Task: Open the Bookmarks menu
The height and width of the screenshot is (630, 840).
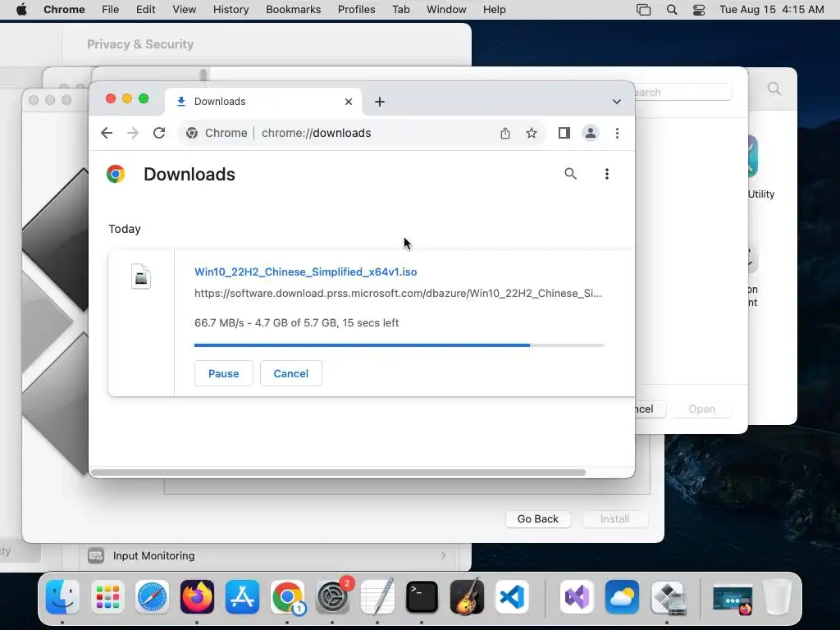Action: (293, 10)
